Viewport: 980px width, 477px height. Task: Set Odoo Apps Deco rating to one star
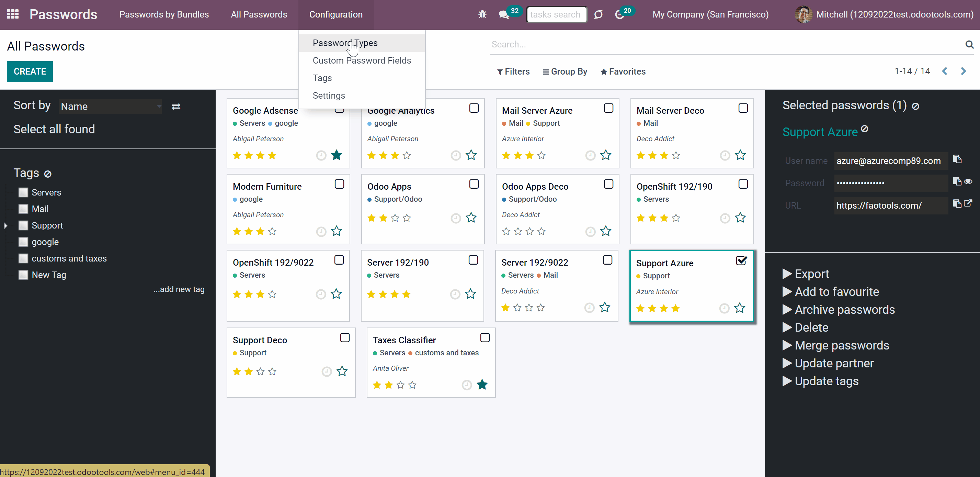[506, 232]
